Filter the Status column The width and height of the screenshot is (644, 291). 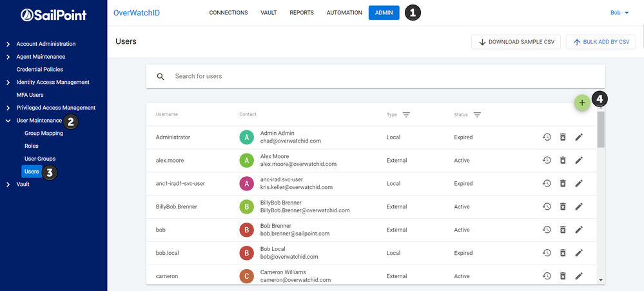[x=477, y=115]
